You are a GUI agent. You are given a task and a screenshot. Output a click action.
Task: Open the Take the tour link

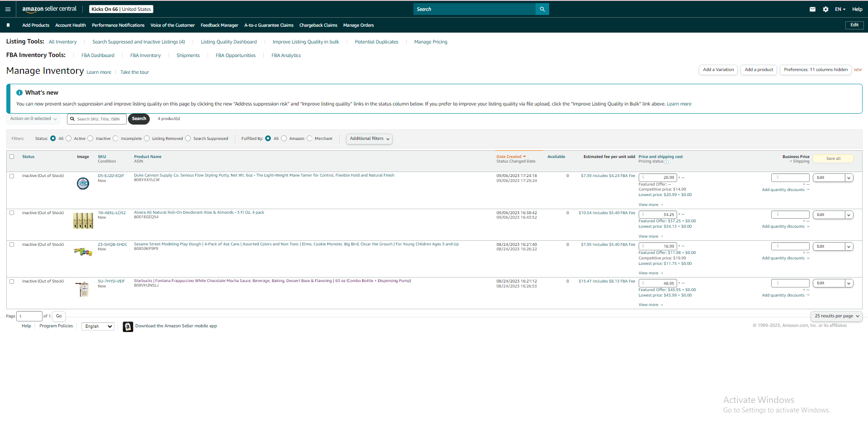[134, 72]
